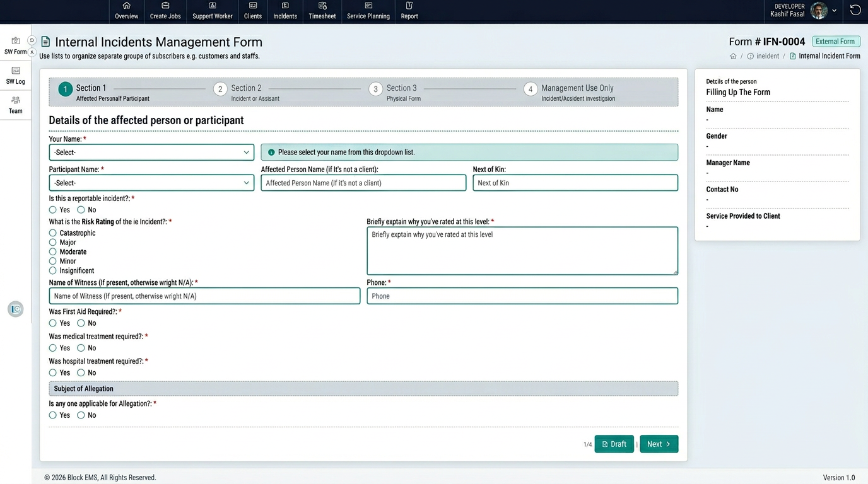Click the Timesheet icon in top bar
The height and width of the screenshot is (484, 868).
coord(322,6)
